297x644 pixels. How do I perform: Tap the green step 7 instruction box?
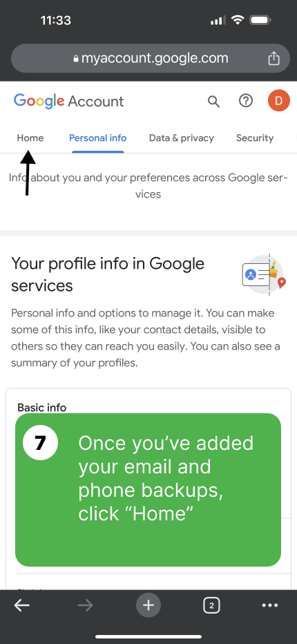(148, 490)
